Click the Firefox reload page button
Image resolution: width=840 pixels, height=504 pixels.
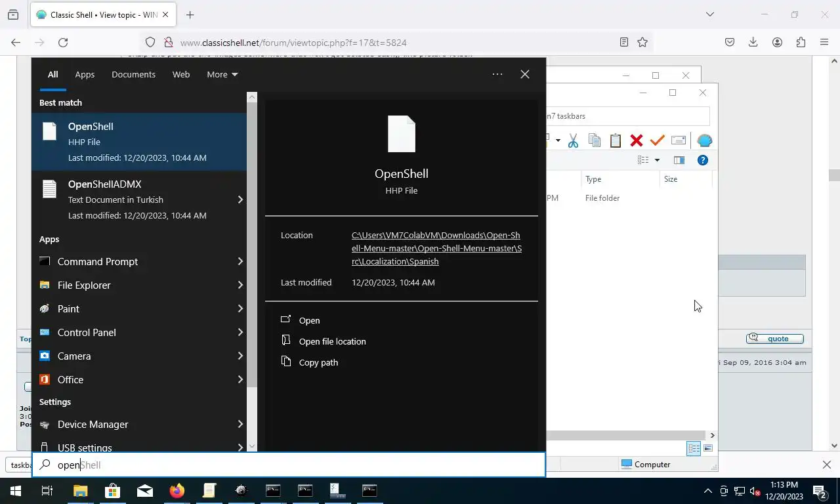(63, 42)
